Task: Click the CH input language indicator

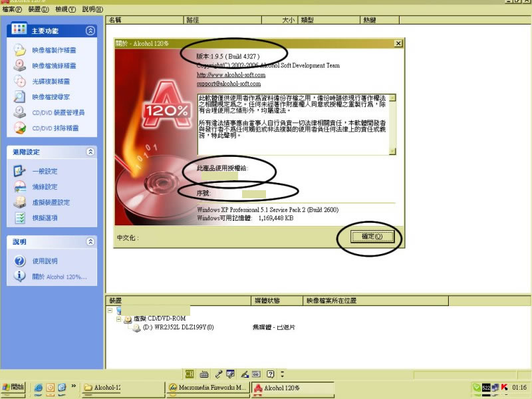Action: point(190,374)
